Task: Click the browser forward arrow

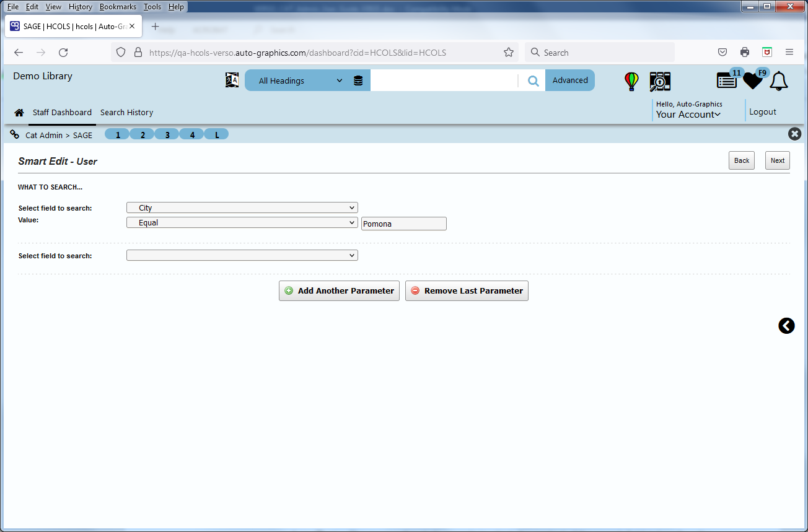Action: pos(41,53)
